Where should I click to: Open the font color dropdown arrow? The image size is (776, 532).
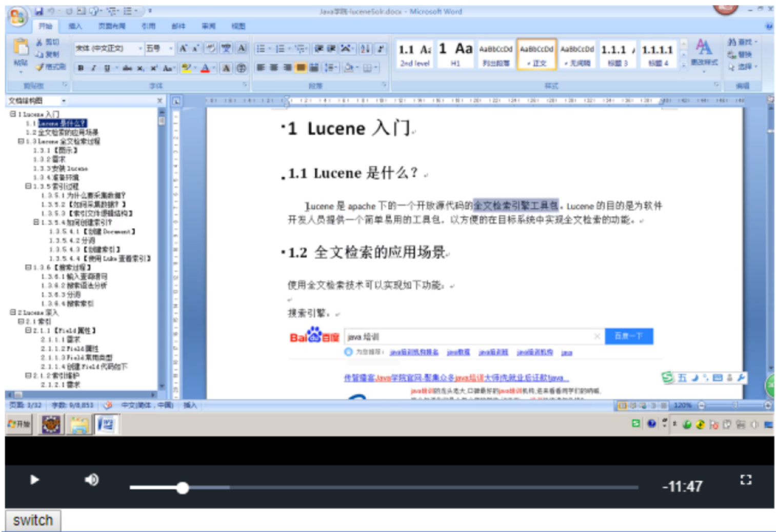click(x=213, y=67)
